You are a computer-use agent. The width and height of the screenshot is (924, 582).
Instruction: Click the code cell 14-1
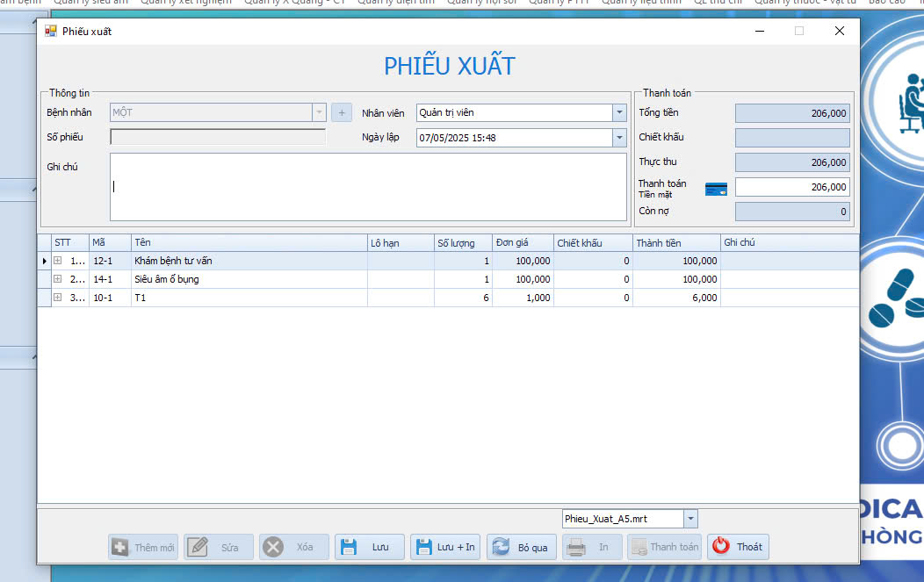click(110, 278)
